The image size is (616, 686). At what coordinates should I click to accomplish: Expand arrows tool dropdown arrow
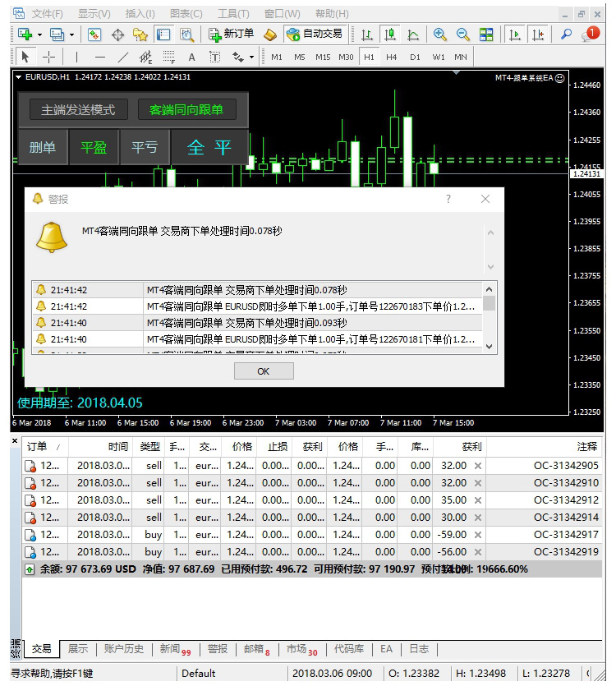click(x=251, y=58)
